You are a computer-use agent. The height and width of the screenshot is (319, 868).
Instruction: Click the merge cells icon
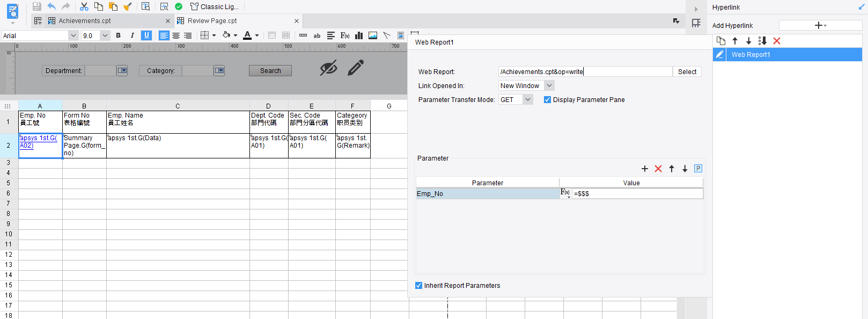pos(272,35)
